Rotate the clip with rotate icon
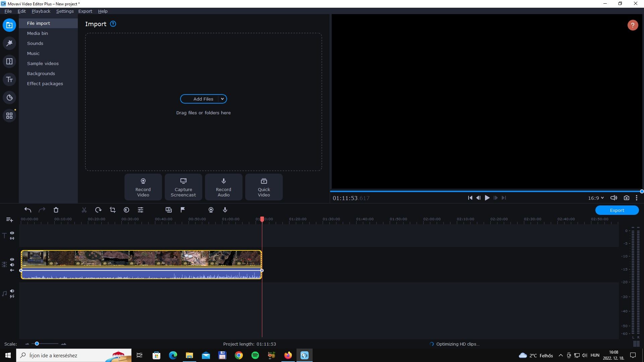The width and height of the screenshot is (644, 362). click(x=98, y=210)
